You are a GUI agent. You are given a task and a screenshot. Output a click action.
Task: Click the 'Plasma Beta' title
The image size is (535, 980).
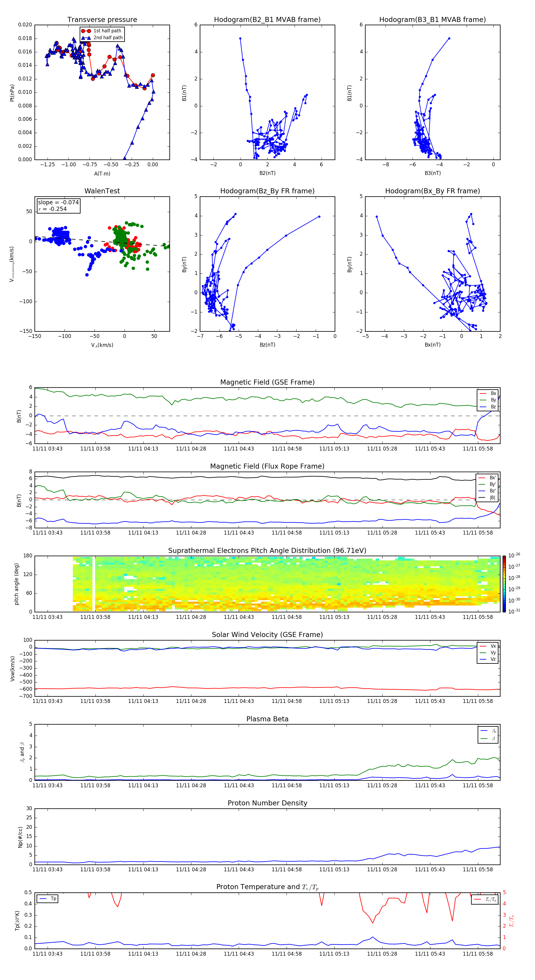[267, 719]
